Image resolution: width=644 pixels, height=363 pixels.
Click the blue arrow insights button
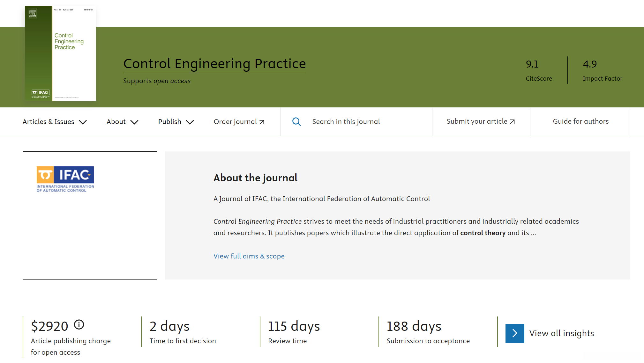point(514,333)
